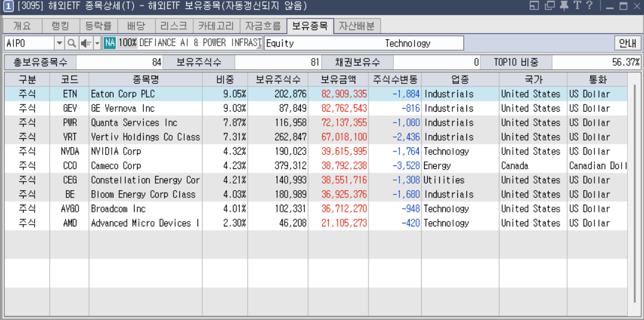644x320 pixels.
Task: Click the 통화 column header
Action: [597, 79]
